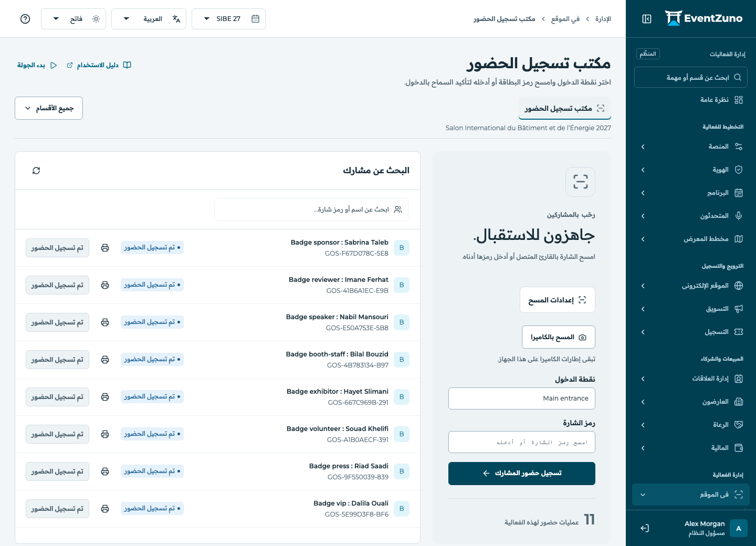Click the A user avatar in sidebar
Image resolution: width=756 pixels, height=546 pixels.
pyautogui.click(x=739, y=529)
